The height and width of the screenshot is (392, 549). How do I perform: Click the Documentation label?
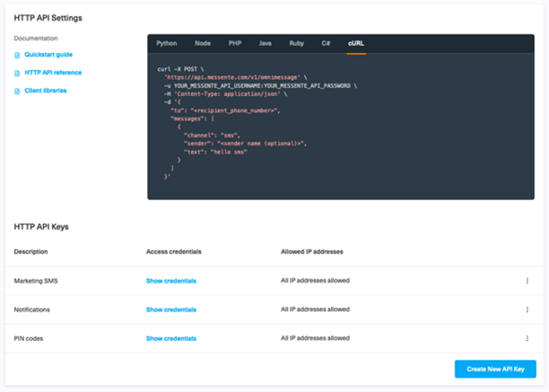[x=36, y=39]
